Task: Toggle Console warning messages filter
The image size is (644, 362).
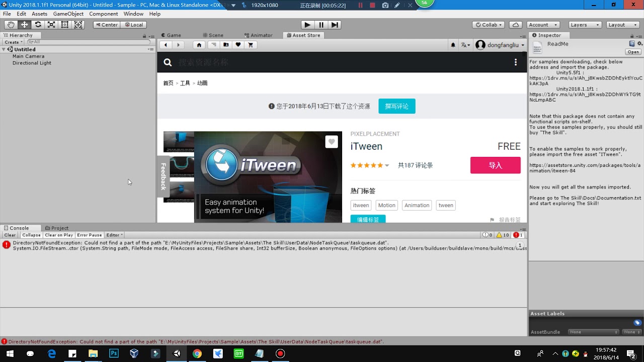Action: [503, 235]
